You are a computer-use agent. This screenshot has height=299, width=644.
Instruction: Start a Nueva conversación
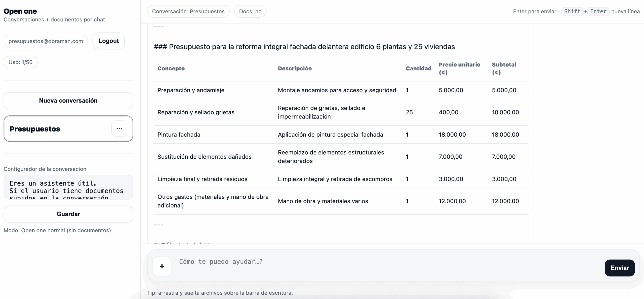tap(68, 101)
